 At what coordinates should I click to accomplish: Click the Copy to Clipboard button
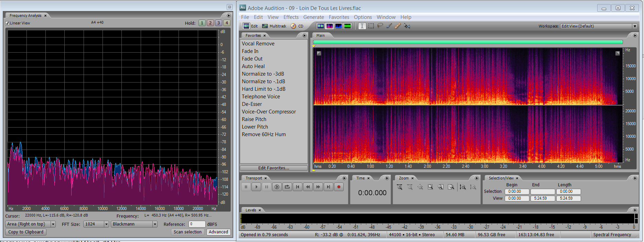[26, 232]
